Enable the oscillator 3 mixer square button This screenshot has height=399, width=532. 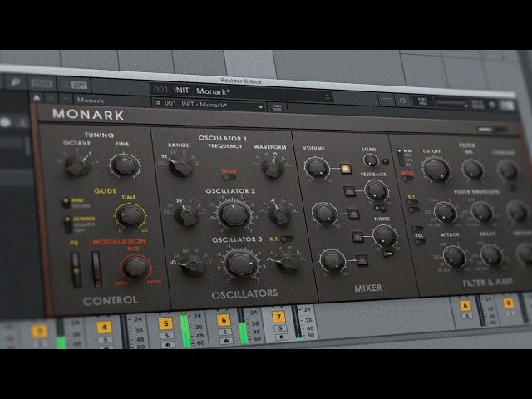point(362,260)
